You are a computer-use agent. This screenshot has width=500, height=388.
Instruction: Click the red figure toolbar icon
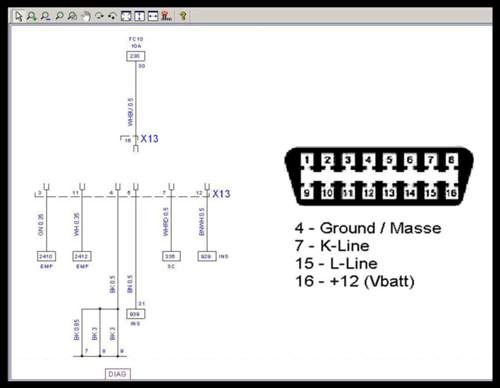tap(166, 16)
